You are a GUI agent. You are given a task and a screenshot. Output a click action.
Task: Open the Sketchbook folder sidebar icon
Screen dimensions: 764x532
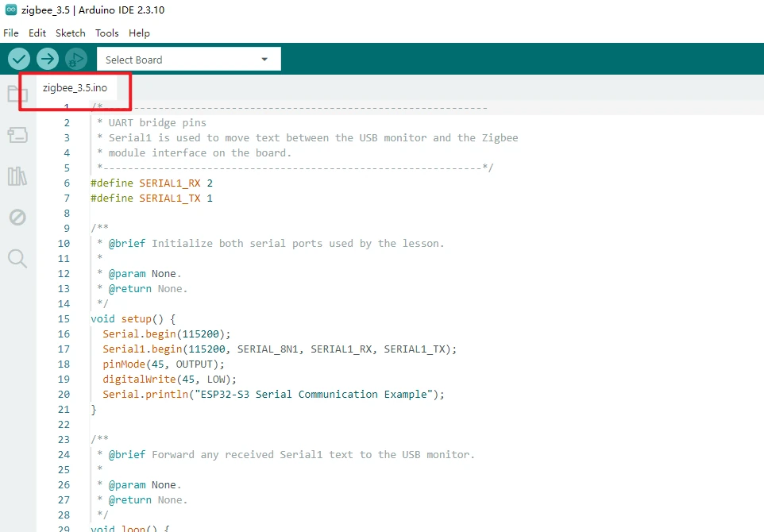pos(17,94)
